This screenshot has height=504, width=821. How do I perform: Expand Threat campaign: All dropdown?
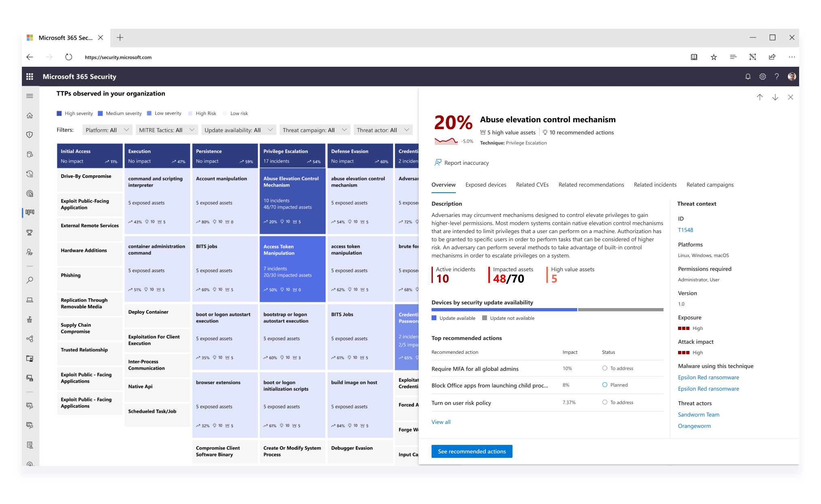315,130
